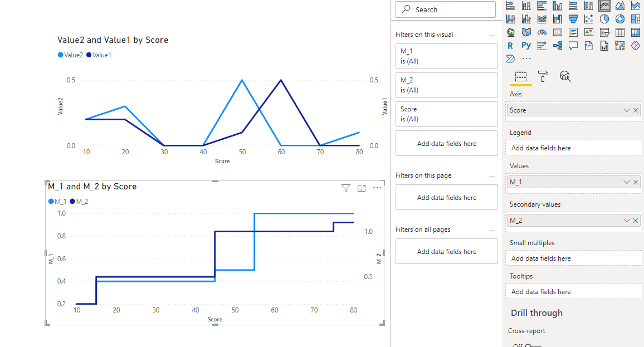Select the clustered bar chart visual

(x=541, y=6)
